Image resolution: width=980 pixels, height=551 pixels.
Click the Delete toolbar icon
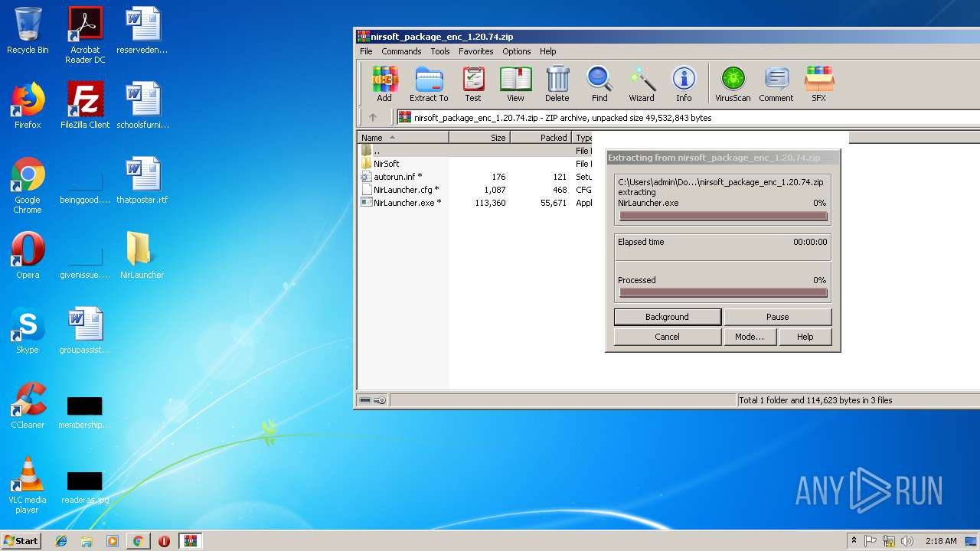(557, 84)
